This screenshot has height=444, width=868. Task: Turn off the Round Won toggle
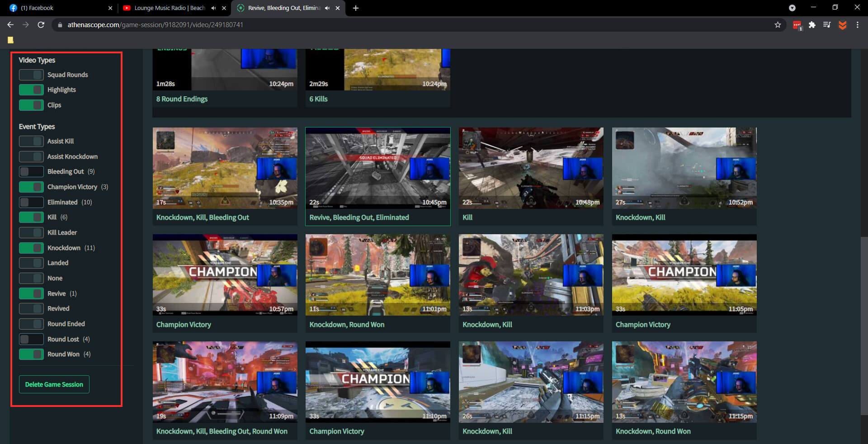tap(31, 354)
